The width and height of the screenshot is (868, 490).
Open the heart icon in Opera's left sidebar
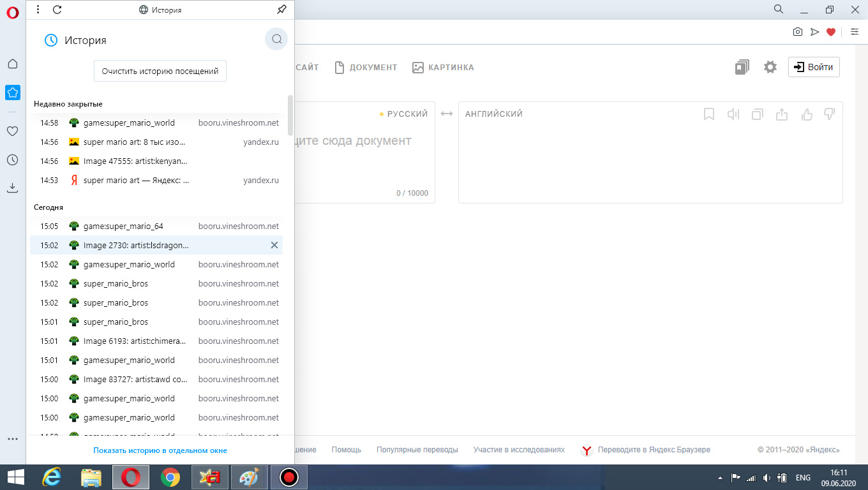click(x=12, y=131)
